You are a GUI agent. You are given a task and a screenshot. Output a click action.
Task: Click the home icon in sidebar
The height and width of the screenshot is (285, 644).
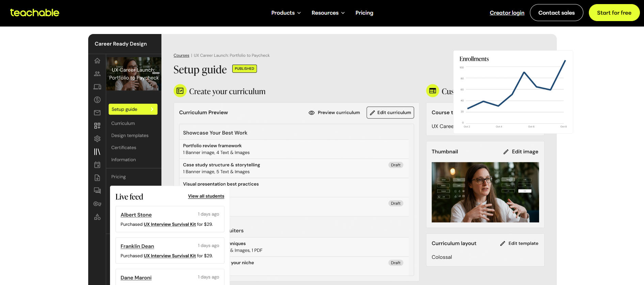[x=97, y=61]
